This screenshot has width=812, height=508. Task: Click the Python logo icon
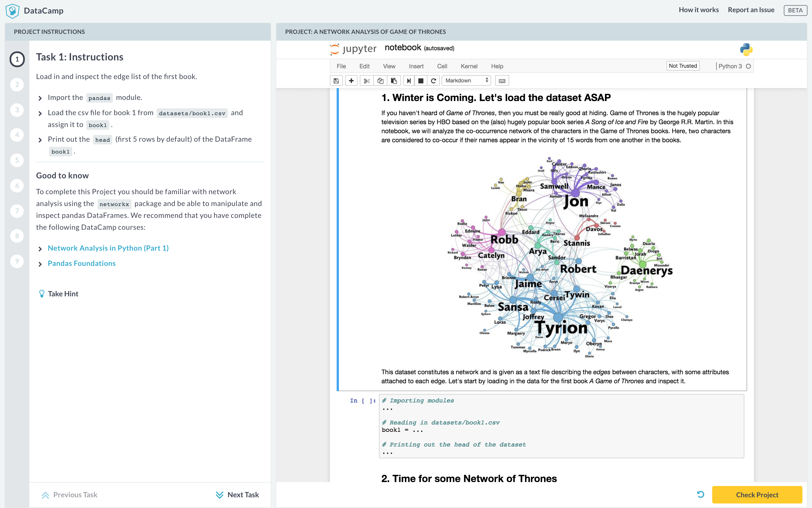coord(746,49)
